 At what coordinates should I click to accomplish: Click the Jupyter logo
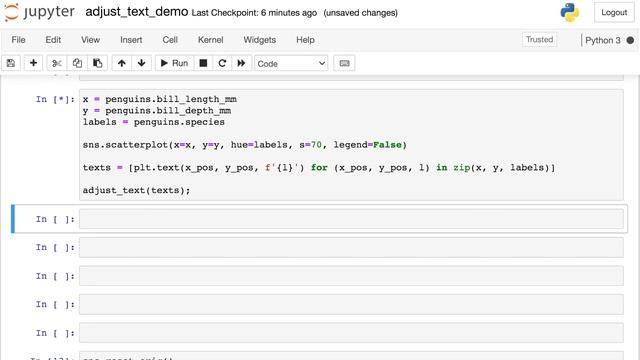(x=40, y=12)
